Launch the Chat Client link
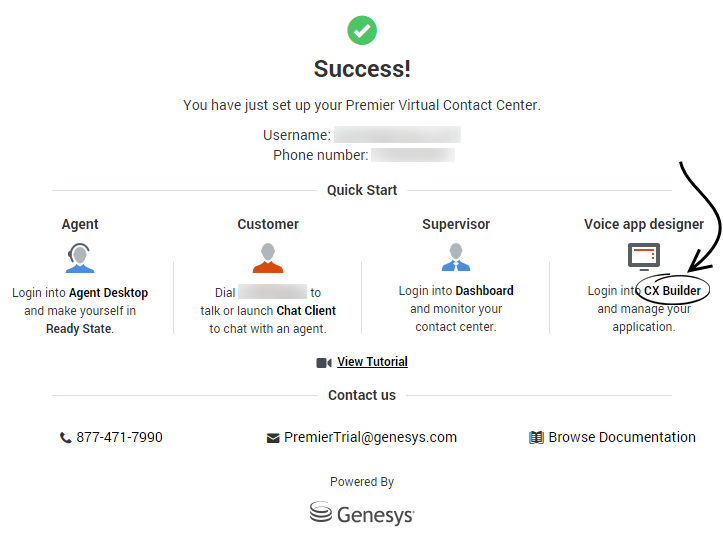Viewport: 723px width, 535px height. (x=306, y=311)
